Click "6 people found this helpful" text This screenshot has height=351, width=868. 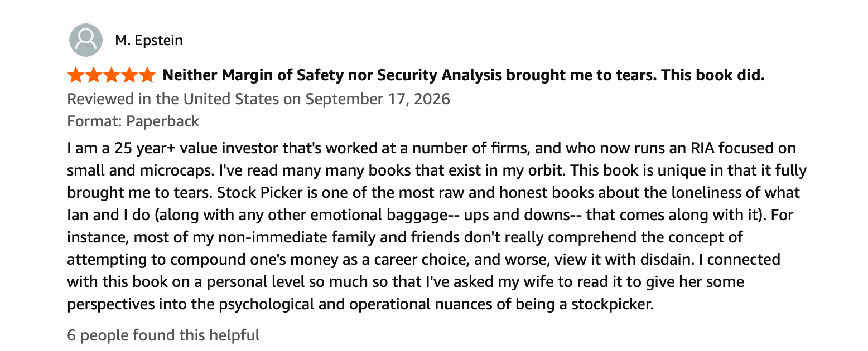click(163, 335)
